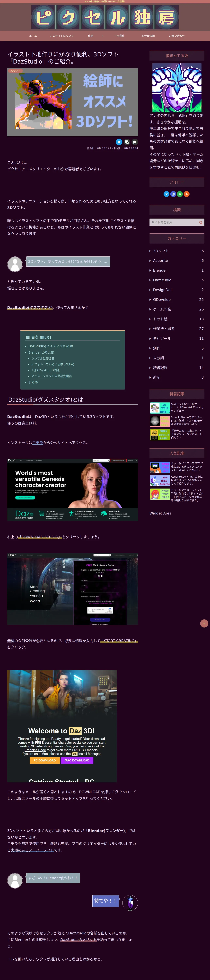Jump to シンプルに使える in contents
The height and width of the screenshot is (980, 210).
tap(43, 359)
